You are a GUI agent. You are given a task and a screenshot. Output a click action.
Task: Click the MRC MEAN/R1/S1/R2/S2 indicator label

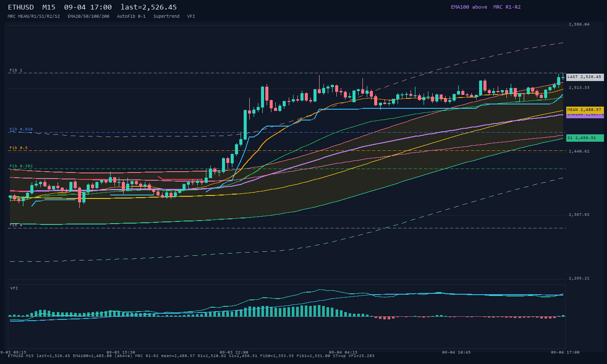click(34, 16)
